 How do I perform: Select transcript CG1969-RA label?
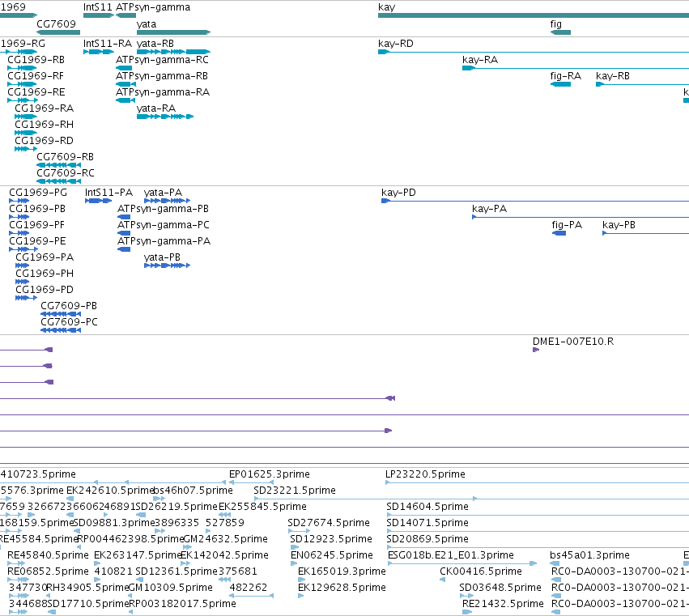44,108
